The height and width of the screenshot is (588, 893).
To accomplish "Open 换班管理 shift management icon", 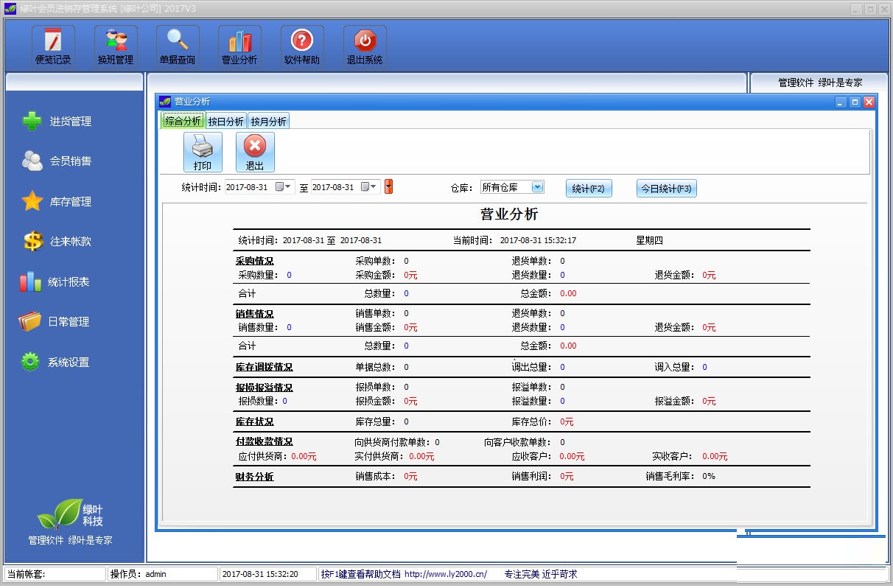I will tap(116, 47).
